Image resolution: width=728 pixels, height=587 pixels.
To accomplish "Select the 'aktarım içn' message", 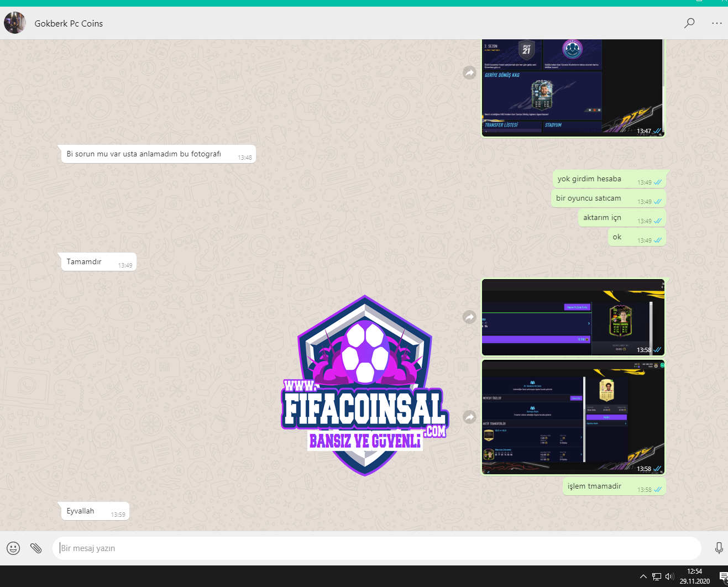I will [x=621, y=218].
